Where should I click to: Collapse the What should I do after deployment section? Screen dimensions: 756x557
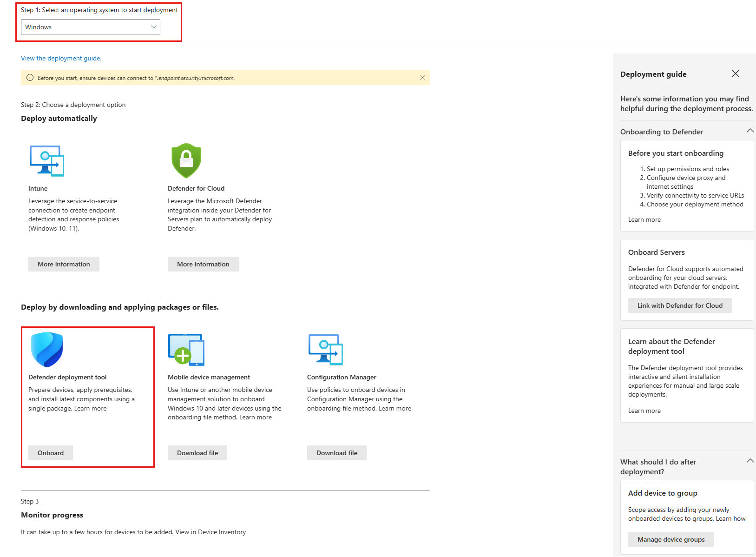(750, 461)
